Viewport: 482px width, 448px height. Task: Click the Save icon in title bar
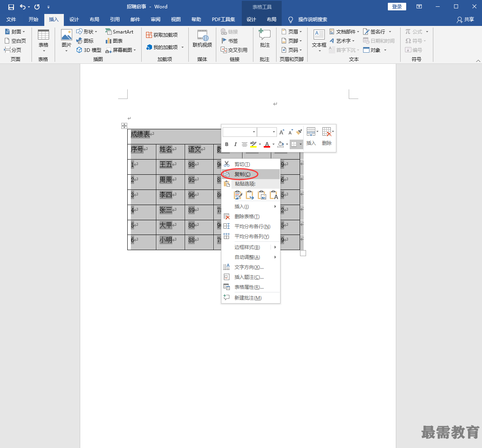11,7
